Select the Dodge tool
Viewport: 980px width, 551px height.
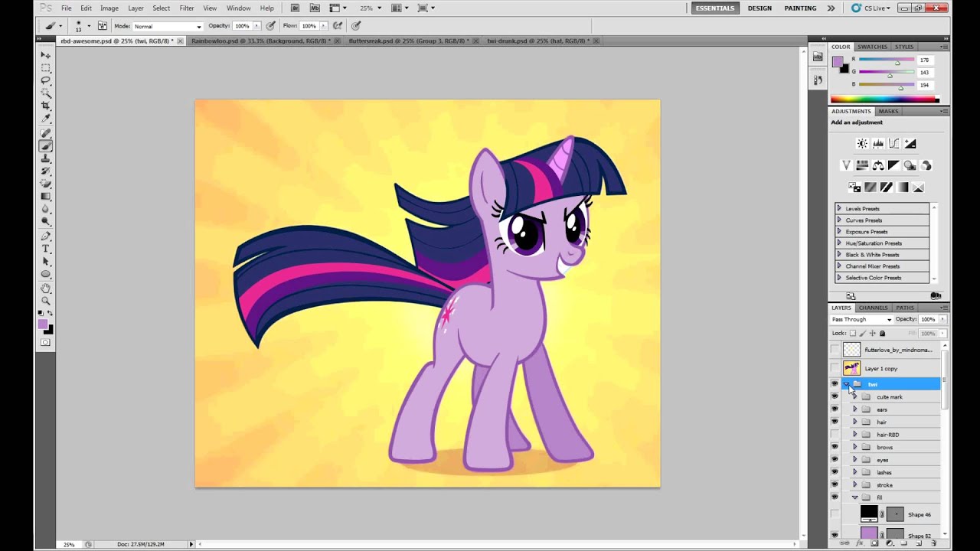(x=46, y=222)
